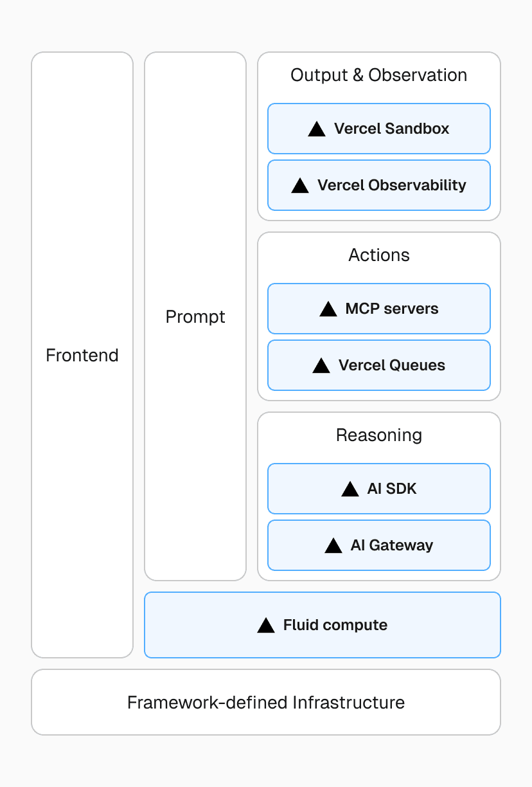The width and height of the screenshot is (532, 787).
Task: Click the MCP servers text label
Action: coord(392,309)
